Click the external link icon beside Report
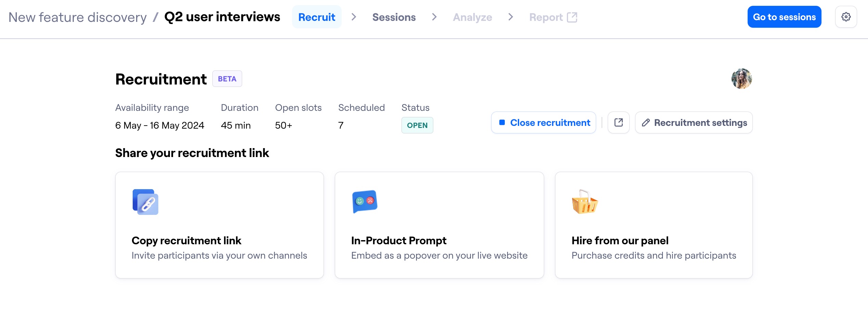The image size is (868, 325). pos(572,17)
